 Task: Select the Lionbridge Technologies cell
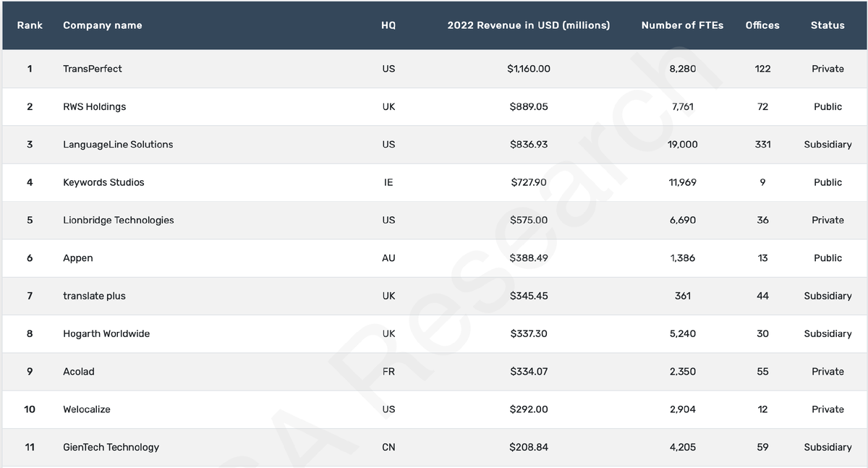(119, 220)
